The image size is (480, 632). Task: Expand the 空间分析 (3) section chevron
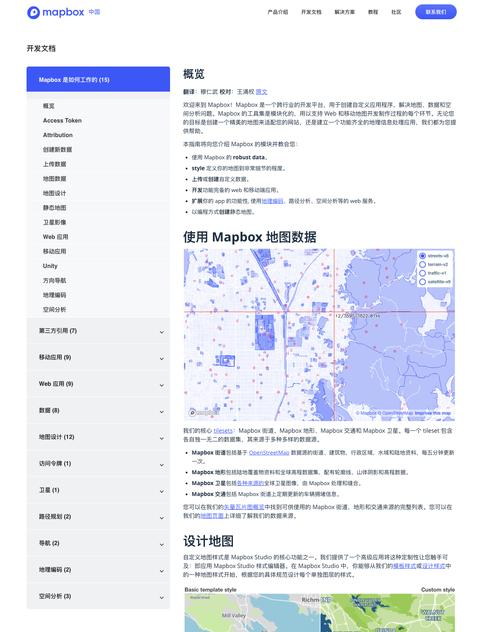162,598
